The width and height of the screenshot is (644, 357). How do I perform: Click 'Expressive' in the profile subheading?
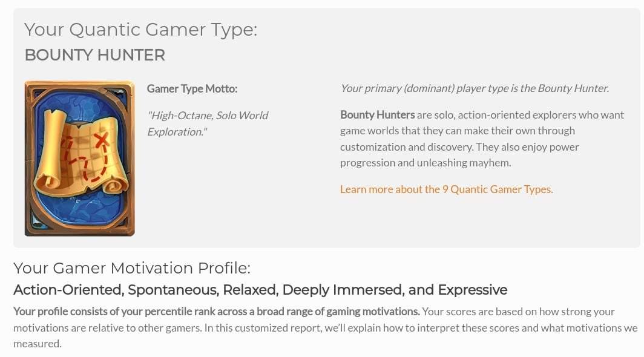(x=472, y=290)
